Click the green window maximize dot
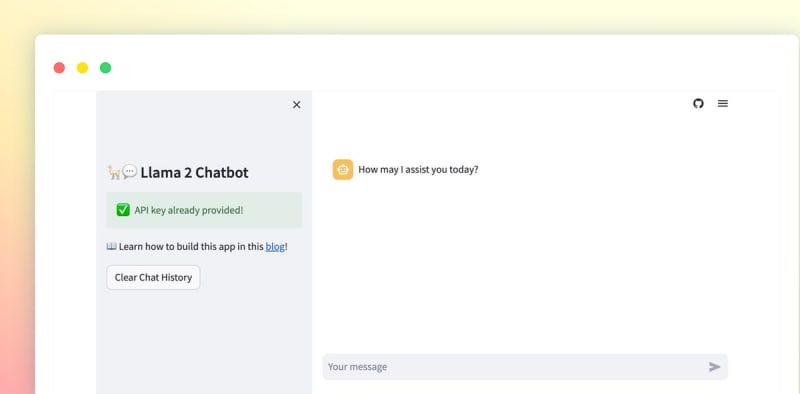The height and width of the screenshot is (394, 800). [x=105, y=68]
